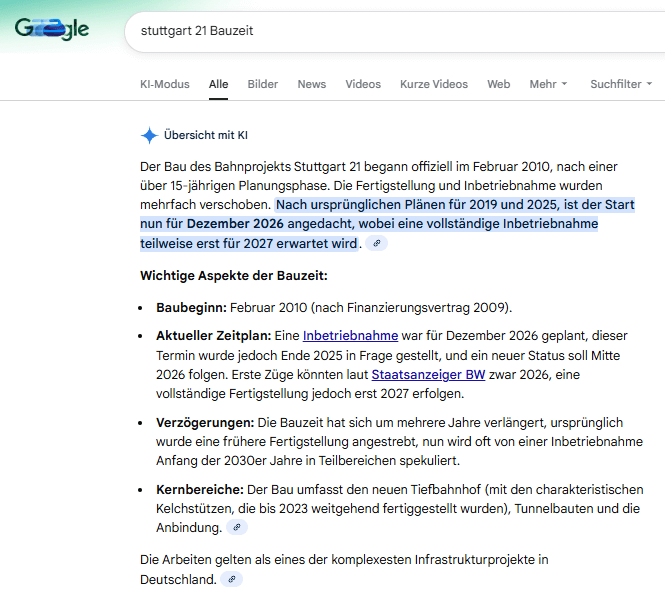Open source link icon after 'erwartet wird'
This screenshot has height=599, width=665.
click(x=376, y=243)
